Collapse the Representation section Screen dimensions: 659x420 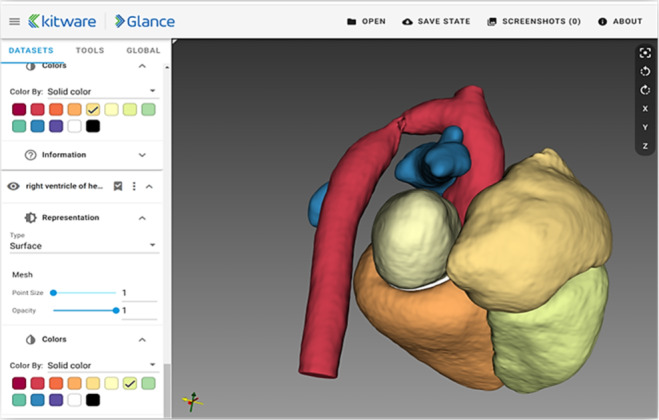[142, 218]
